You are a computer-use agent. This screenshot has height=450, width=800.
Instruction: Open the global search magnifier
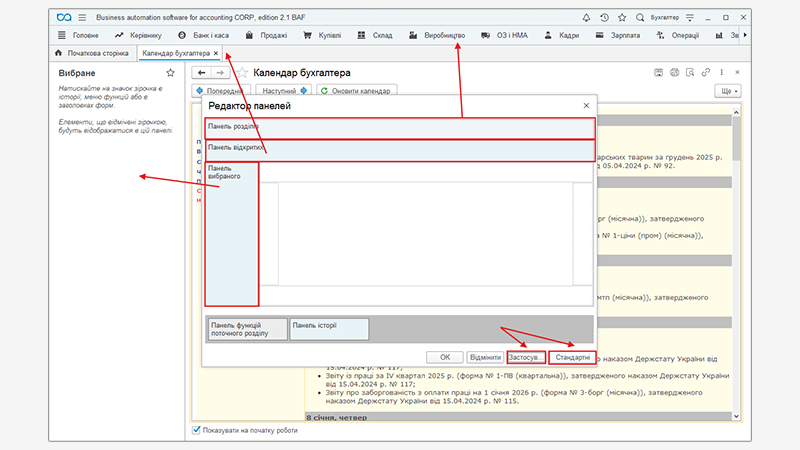click(639, 17)
